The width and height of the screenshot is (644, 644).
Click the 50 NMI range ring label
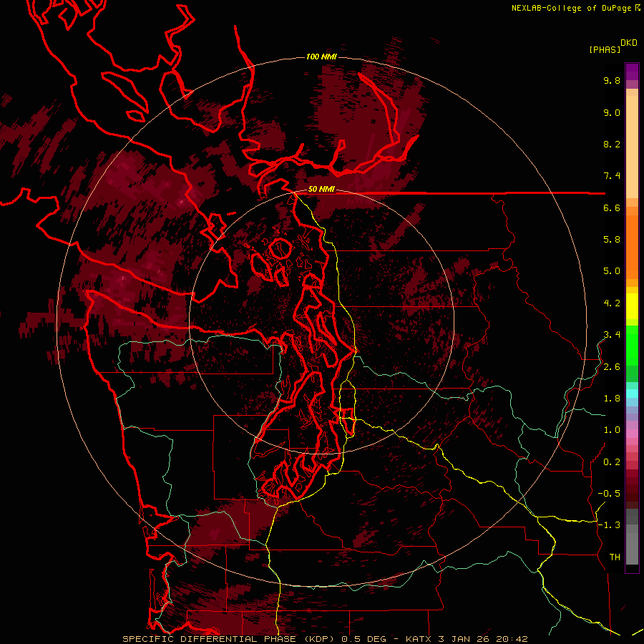[321, 190]
